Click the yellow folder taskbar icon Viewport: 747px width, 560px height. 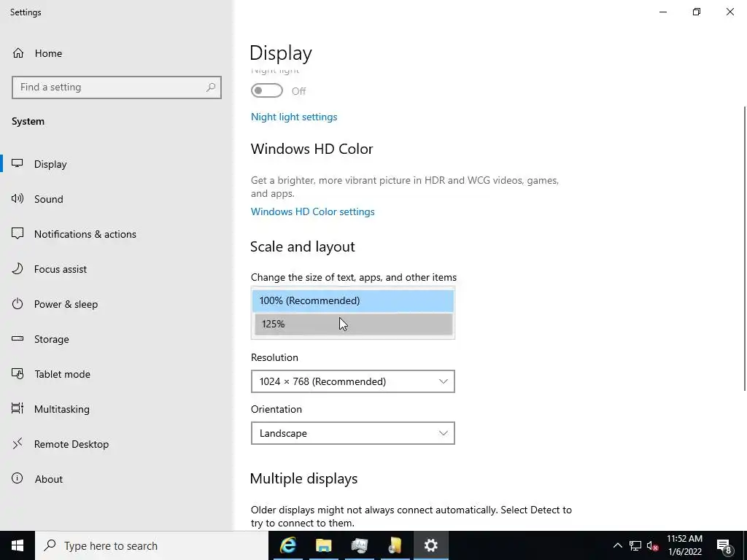(395, 545)
